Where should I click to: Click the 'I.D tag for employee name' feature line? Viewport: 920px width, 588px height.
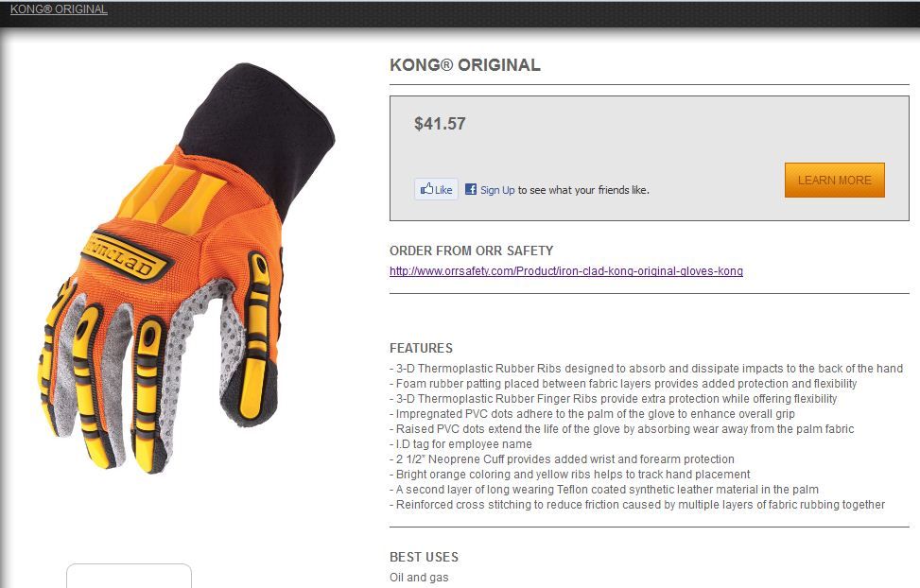pyautogui.click(x=460, y=444)
